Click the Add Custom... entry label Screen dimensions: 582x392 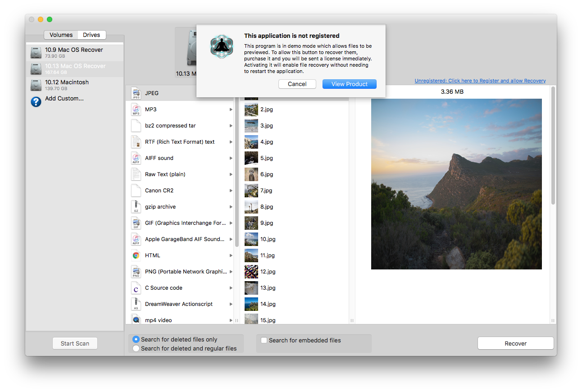[x=64, y=98]
